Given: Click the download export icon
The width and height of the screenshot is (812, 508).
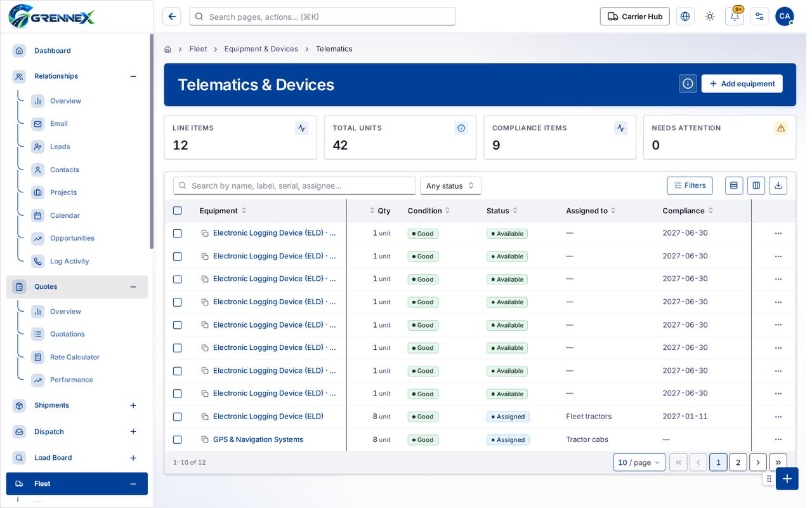Looking at the screenshot, I should pyautogui.click(x=778, y=185).
